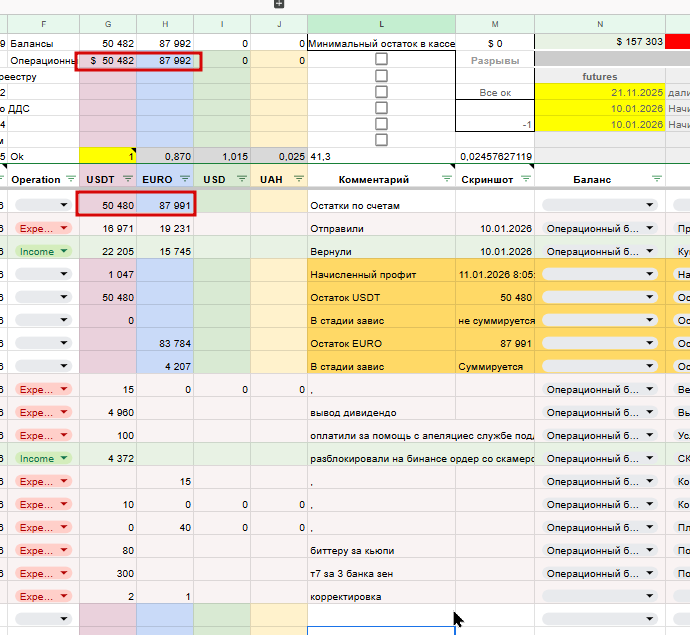Select column J header
Screen dimensions: 690x635
pos(279,24)
